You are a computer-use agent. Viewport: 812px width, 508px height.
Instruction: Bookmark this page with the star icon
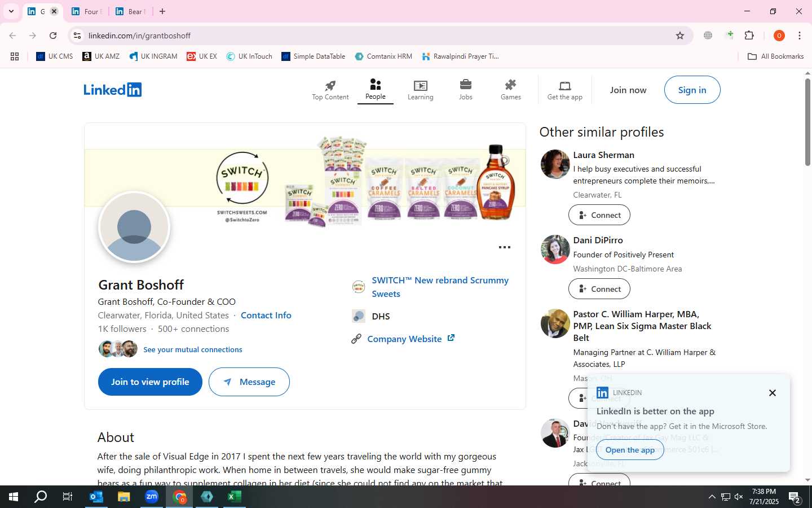pos(680,36)
